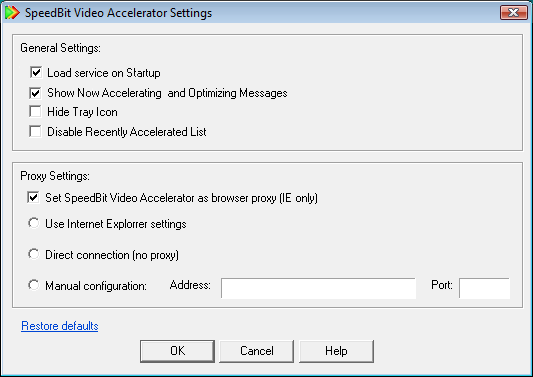
Task: Click the Proxy Settings heading text
Action: coord(55,176)
